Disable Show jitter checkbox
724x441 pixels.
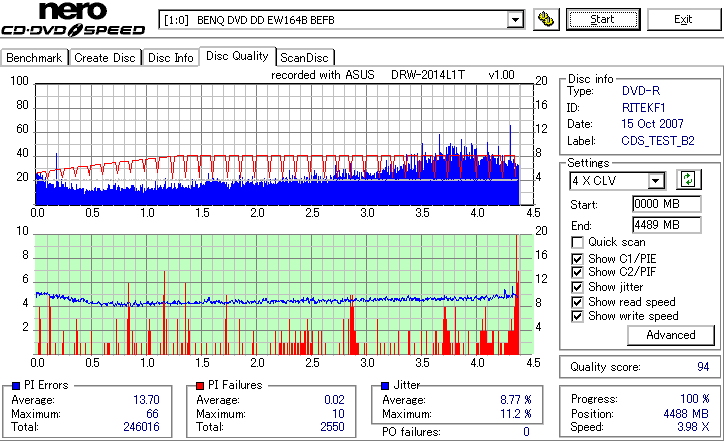(x=577, y=287)
